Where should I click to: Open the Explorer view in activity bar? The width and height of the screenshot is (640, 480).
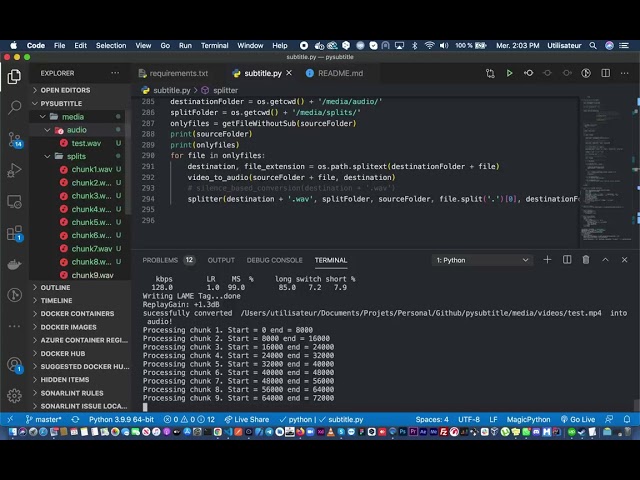click(x=14, y=77)
